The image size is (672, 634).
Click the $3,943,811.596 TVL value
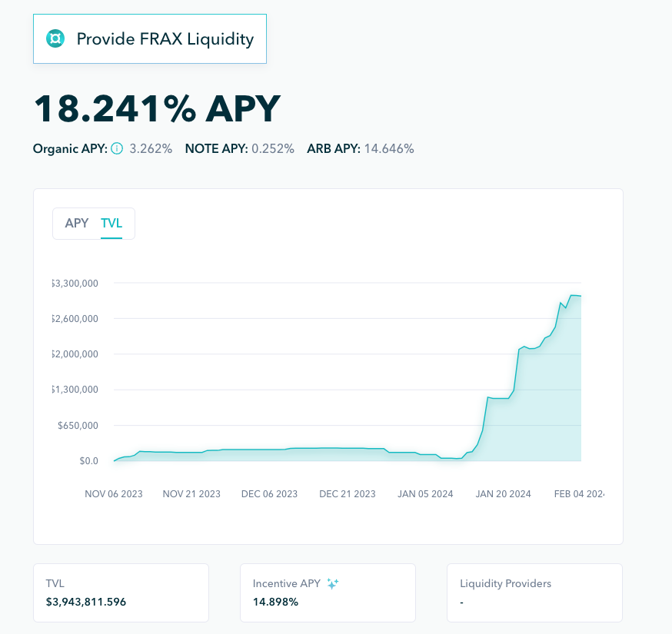(x=86, y=602)
